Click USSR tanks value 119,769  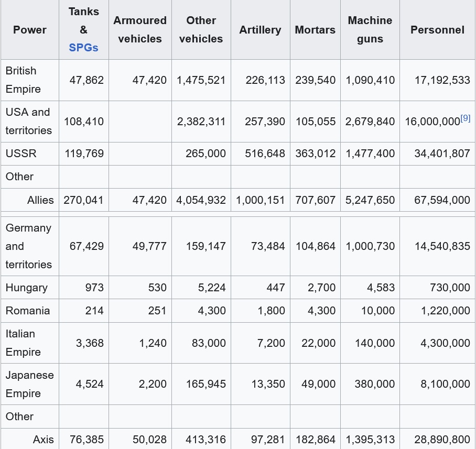pos(84,154)
